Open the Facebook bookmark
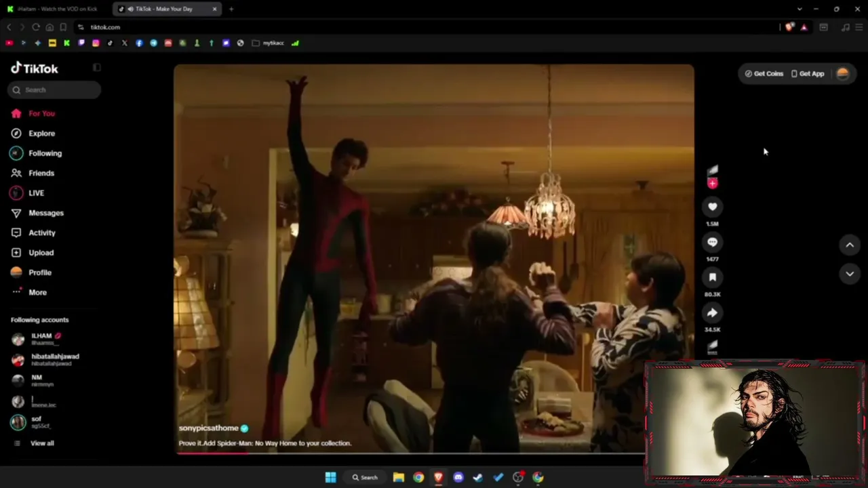This screenshot has height=488, width=868. pos(139,43)
